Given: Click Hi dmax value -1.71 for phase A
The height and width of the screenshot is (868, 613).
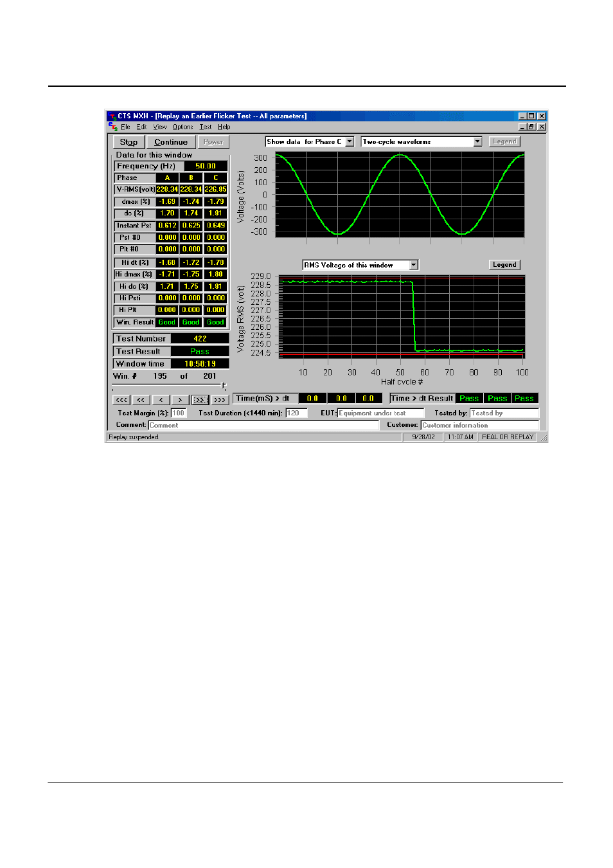Looking at the screenshot, I should tap(167, 275).
